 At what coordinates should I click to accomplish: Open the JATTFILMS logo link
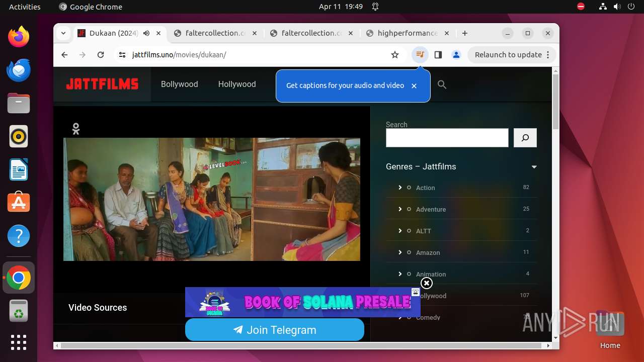point(102,84)
